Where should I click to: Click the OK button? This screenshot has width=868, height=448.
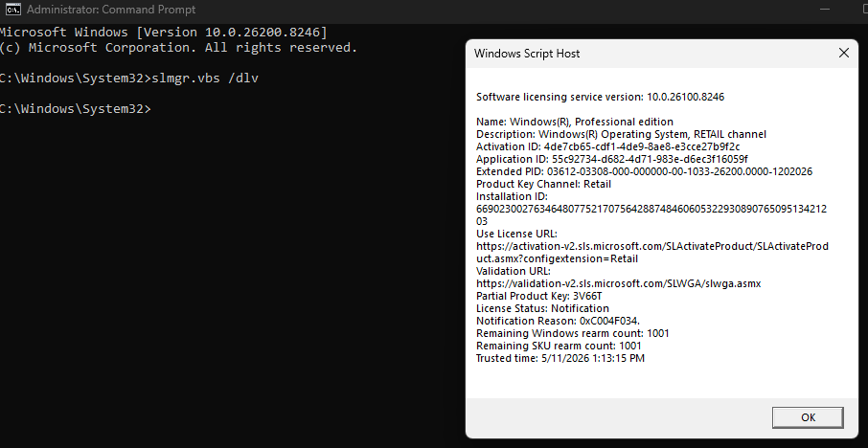[808, 417]
